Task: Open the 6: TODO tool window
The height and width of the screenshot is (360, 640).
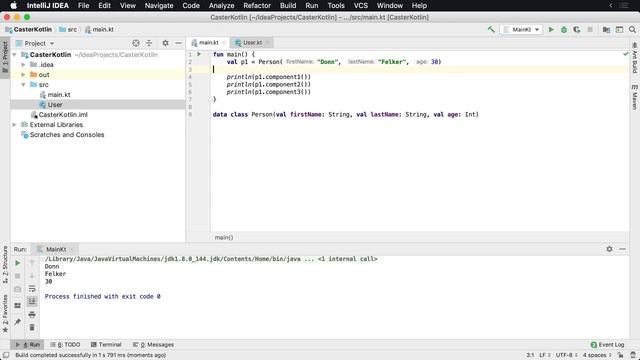Action: [65, 344]
